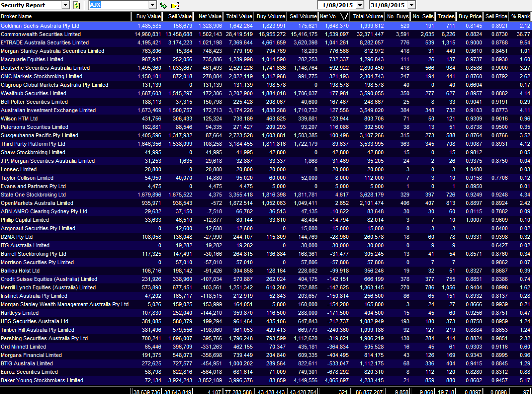Sort by Broker Name column header

tap(65, 16)
